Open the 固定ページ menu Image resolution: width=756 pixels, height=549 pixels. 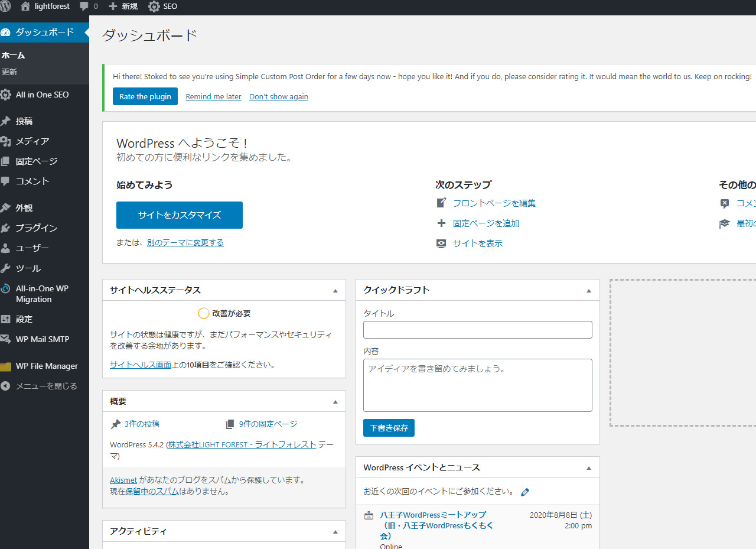[36, 161]
